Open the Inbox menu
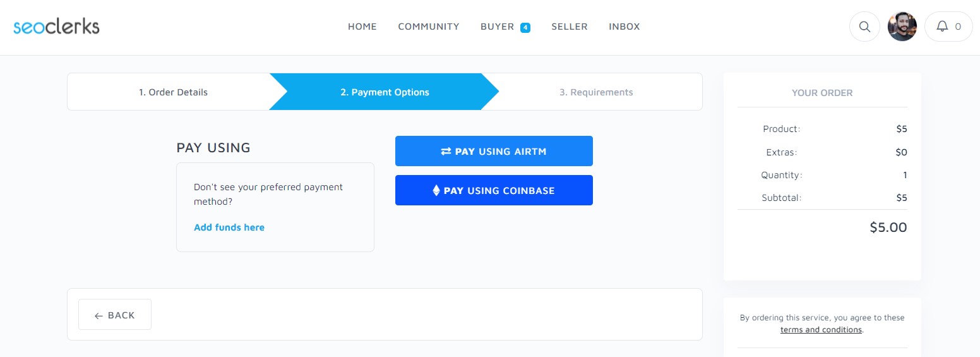Screen dimensions: 980x357 624,27
